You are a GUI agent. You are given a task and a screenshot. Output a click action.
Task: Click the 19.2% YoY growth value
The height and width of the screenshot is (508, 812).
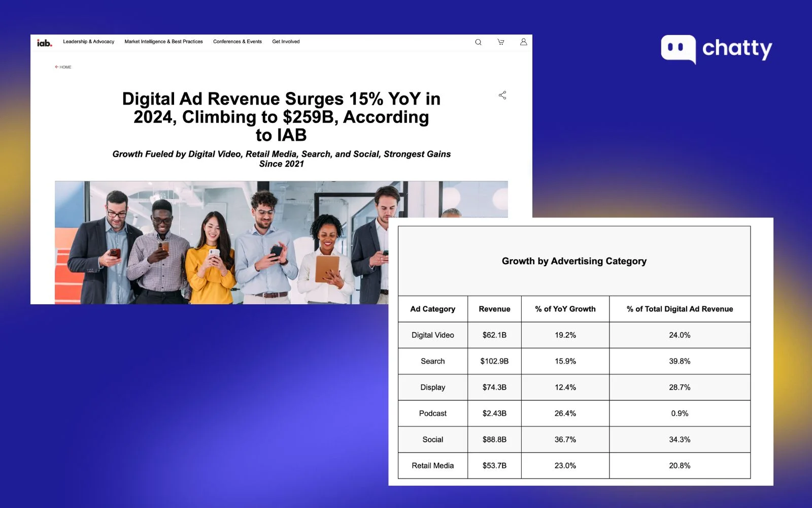pos(565,335)
